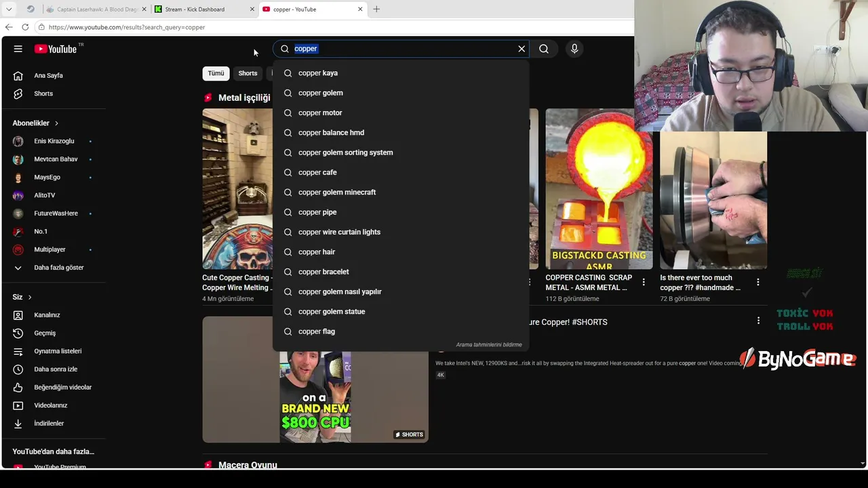Choose suggestion "copper pipe"
The width and height of the screenshot is (868, 488).
[401, 212]
